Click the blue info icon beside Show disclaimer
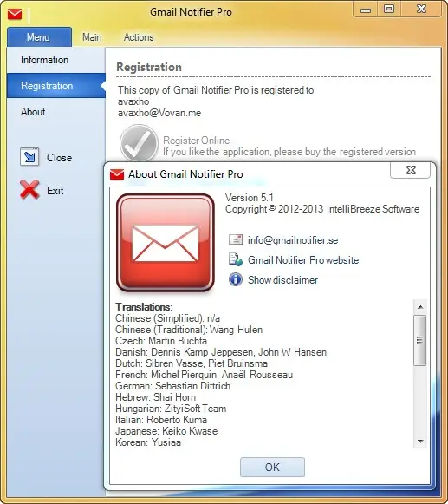 236,279
